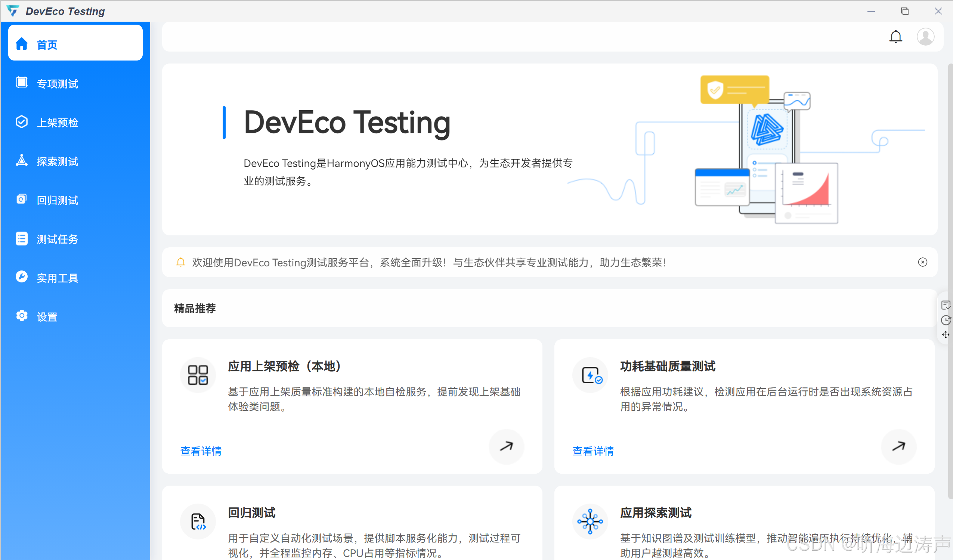
Task: Open 设置 settings sidebar entry
Action: (x=75, y=317)
